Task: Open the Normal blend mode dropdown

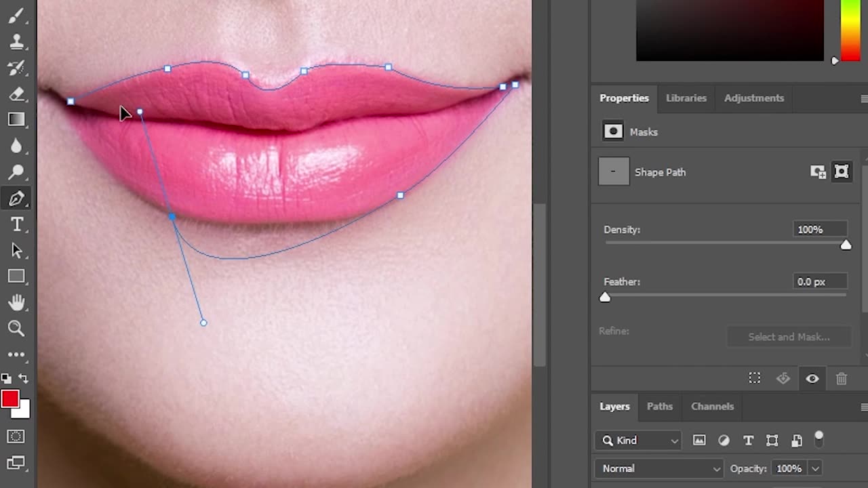Action: click(x=659, y=468)
